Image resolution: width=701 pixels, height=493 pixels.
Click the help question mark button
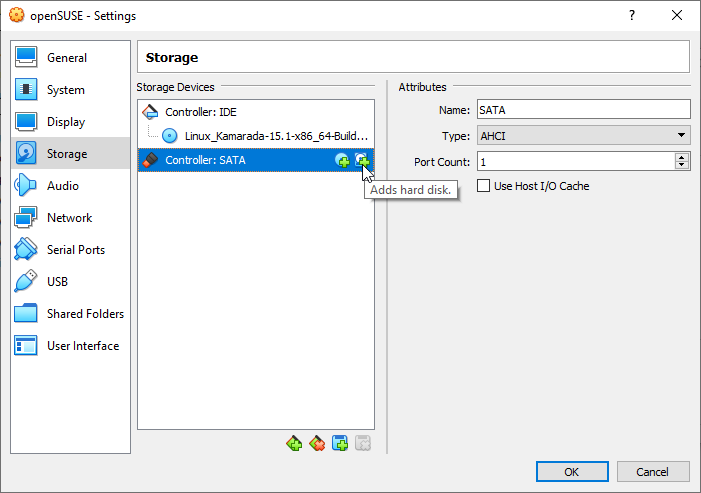click(x=632, y=16)
